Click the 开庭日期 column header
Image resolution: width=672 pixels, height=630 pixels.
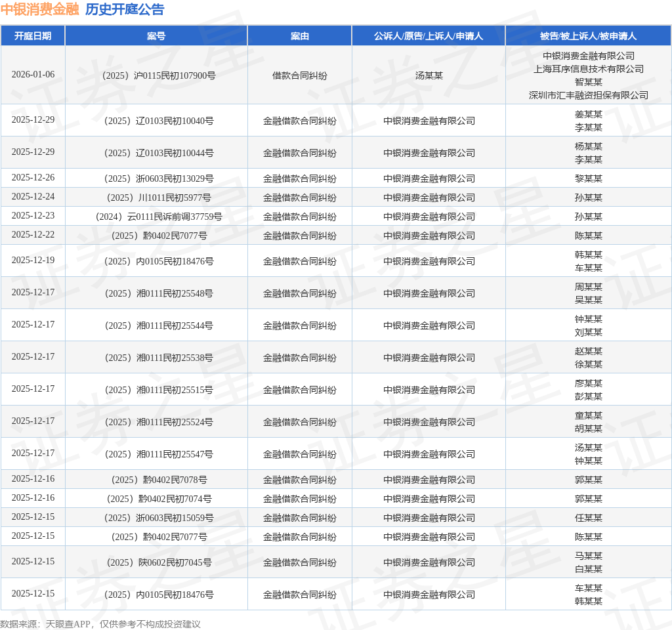[x=33, y=36]
